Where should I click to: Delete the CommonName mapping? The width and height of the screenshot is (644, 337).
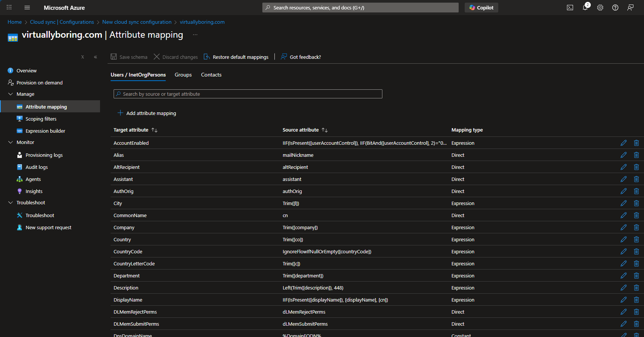(636, 215)
